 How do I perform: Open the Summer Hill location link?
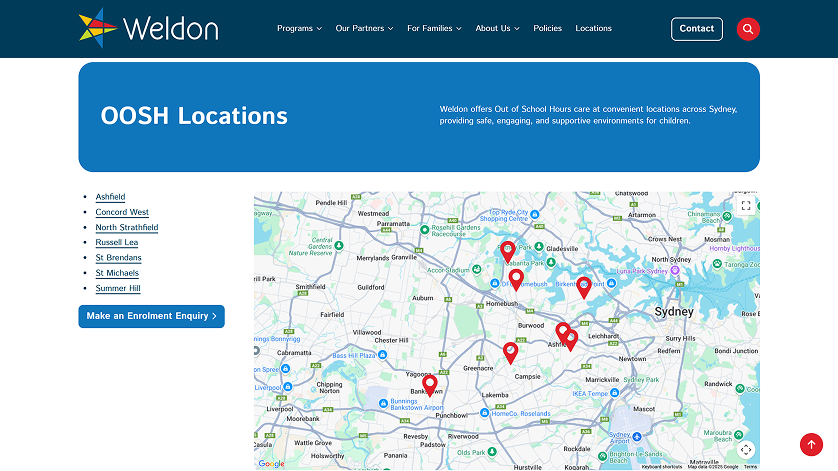tap(118, 289)
